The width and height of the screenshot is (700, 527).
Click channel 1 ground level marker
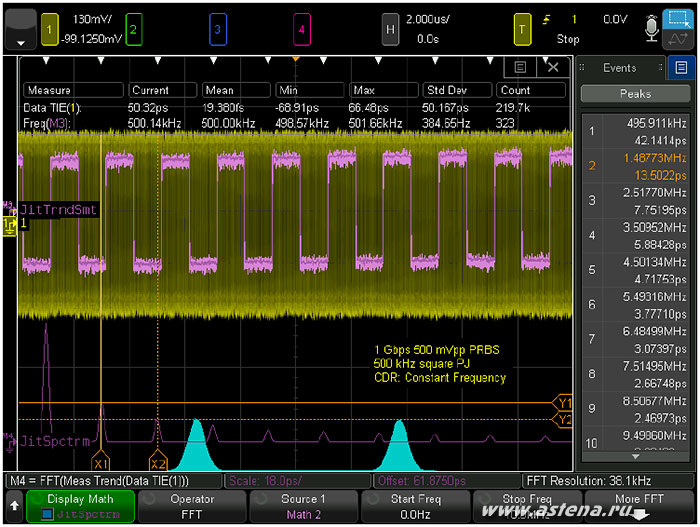9,225
